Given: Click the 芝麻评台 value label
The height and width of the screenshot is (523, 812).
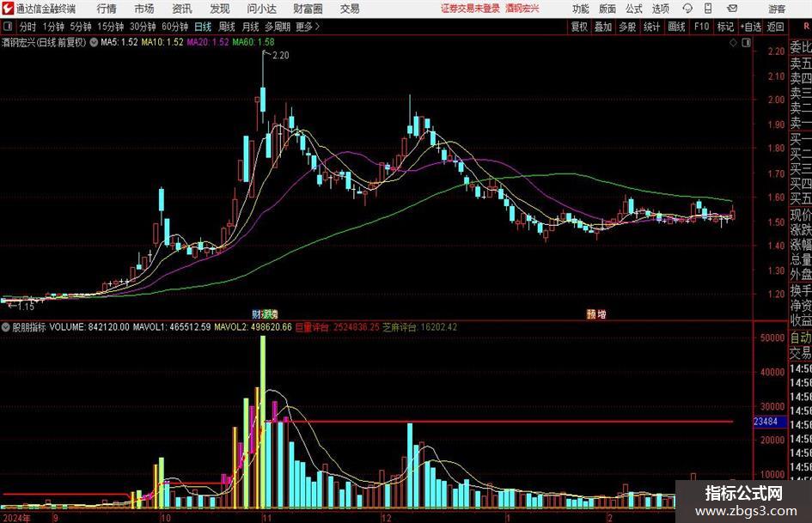Looking at the screenshot, I should tap(420, 327).
